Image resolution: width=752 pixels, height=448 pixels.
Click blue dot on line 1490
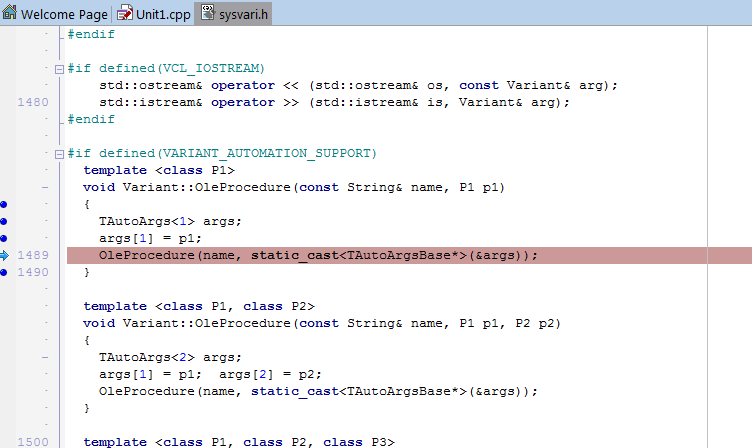pos(5,272)
